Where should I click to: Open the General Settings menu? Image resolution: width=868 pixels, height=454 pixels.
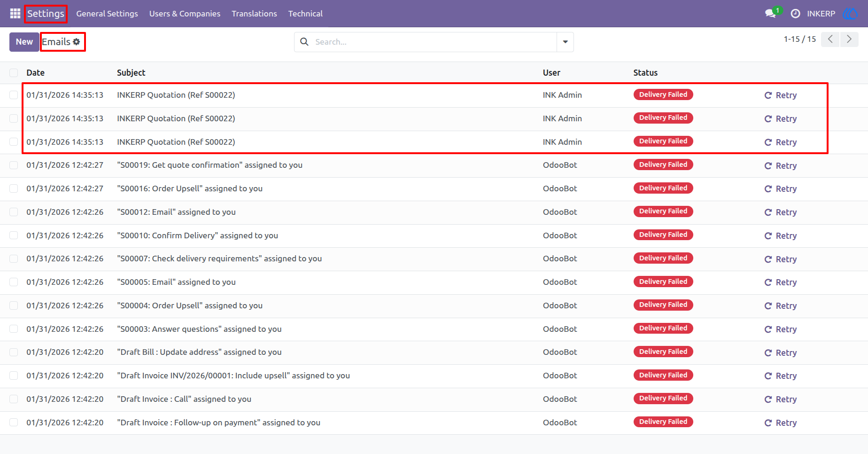(x=107, y=14)
